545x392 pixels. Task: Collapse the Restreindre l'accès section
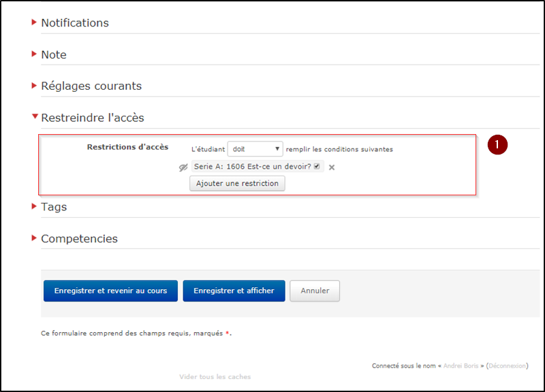pos(92,118)
